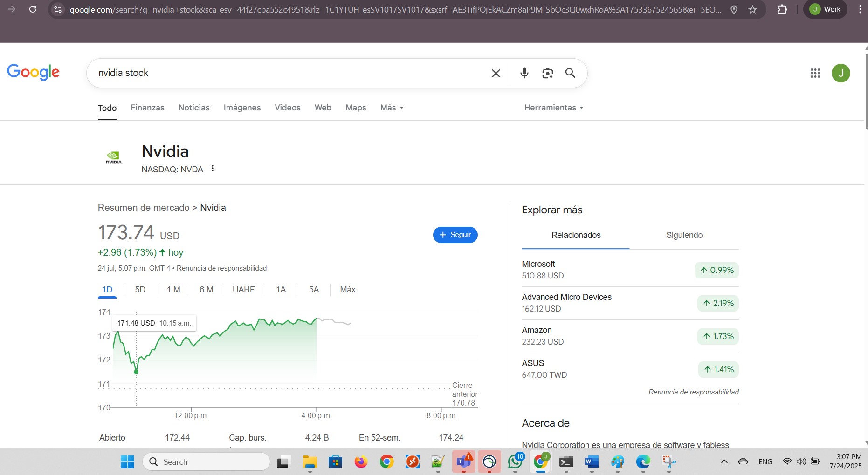
Task: Switch to the Videos tab
Action: point(288,108)
